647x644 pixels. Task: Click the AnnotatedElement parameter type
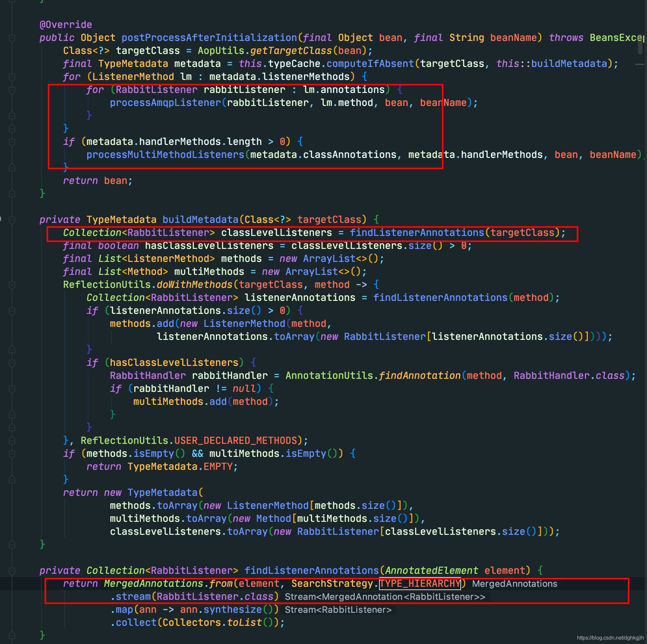(431, 571)
